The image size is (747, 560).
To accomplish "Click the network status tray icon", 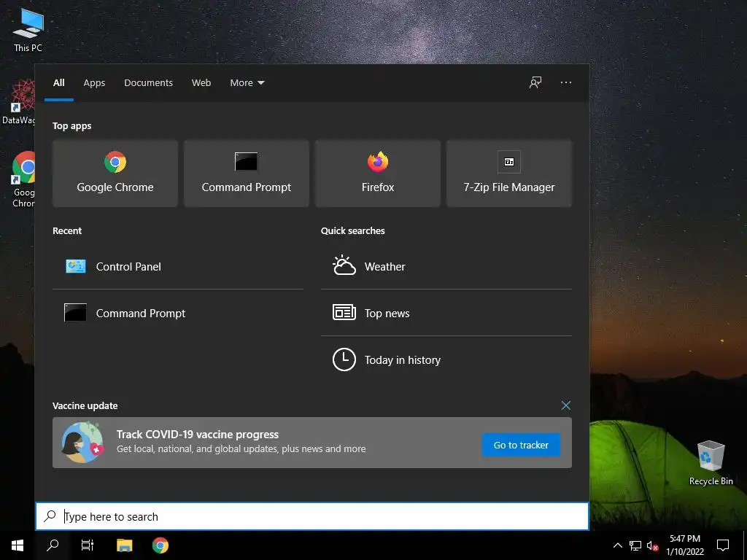I will [x=635, y=545].
